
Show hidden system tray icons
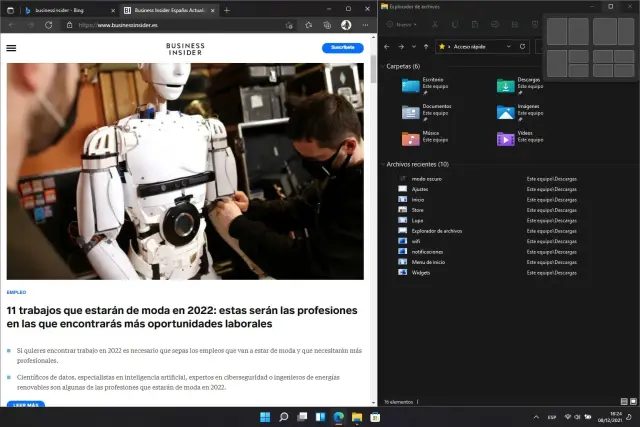pyautogui.click(x=536, y=416)
